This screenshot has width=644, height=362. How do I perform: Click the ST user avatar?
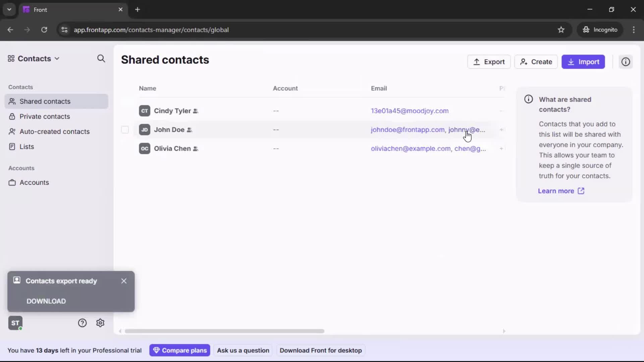pos(15,323)
